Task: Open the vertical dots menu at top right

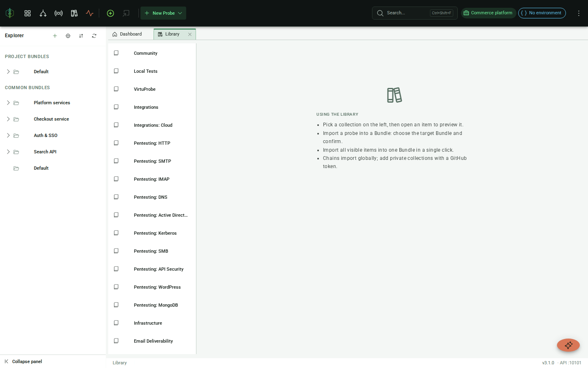Action: coord(579,13)
